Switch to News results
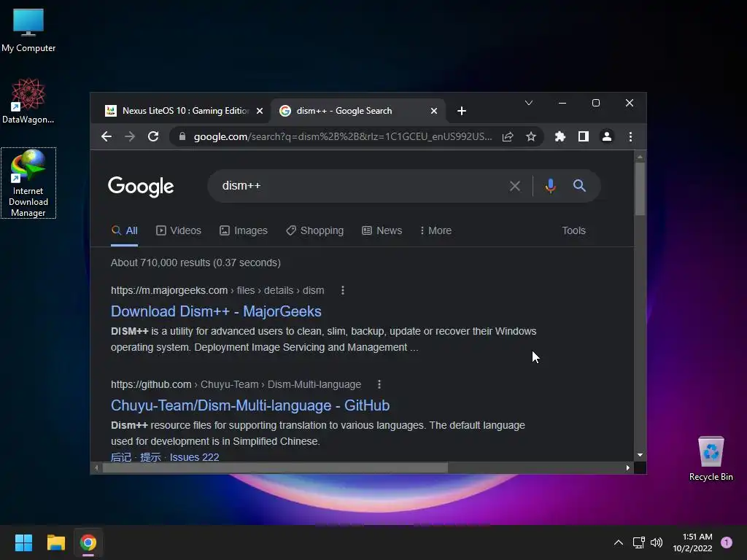This screenshot has height=560, width=747. coord(382,231)
